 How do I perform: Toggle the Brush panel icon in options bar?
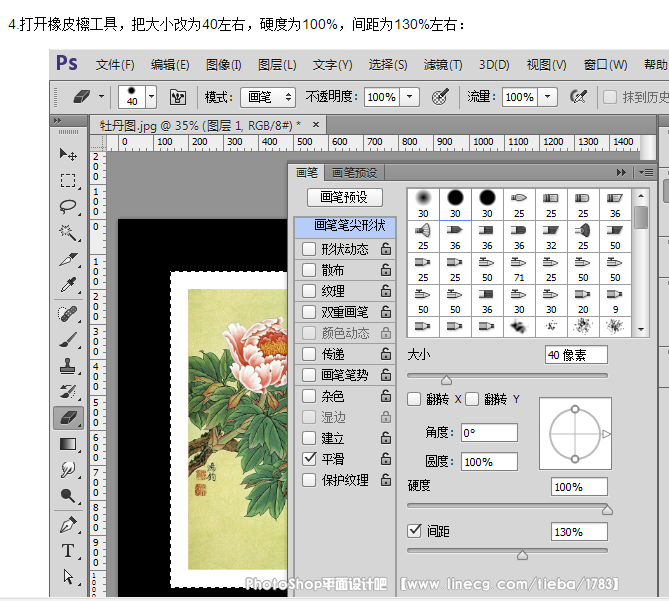tap(178, 97)
